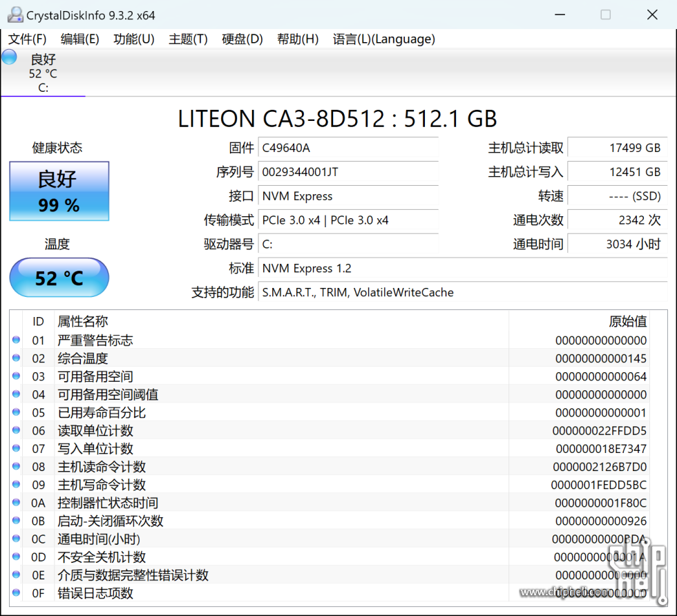
Task: Click status dot for attribute 0D 不安全关机计数
Action: tap(17, 557)
